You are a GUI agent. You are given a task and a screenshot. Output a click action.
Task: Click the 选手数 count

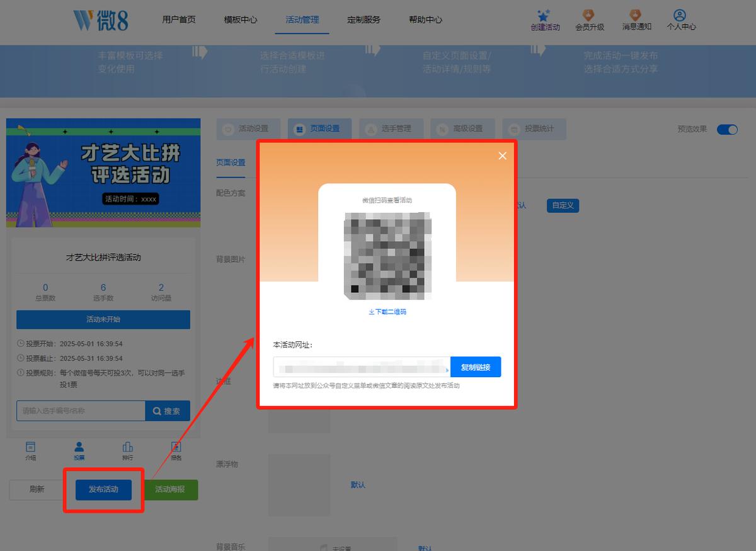point(103,292)
